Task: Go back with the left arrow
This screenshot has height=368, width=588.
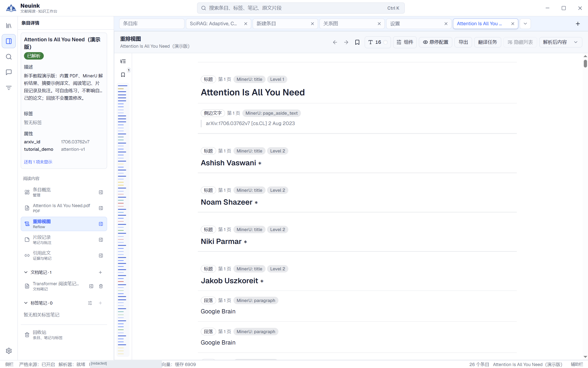Action: [x=335, y=42]
